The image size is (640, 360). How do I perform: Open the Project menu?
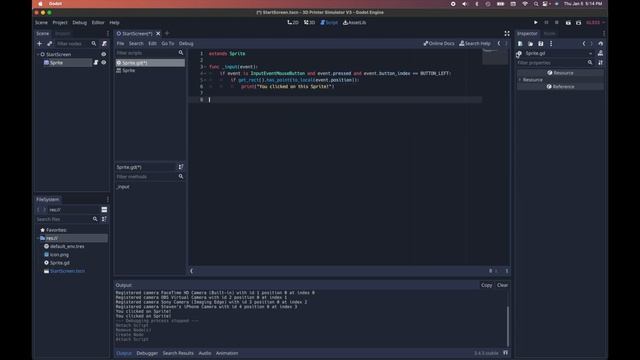(x=60, y=22)
